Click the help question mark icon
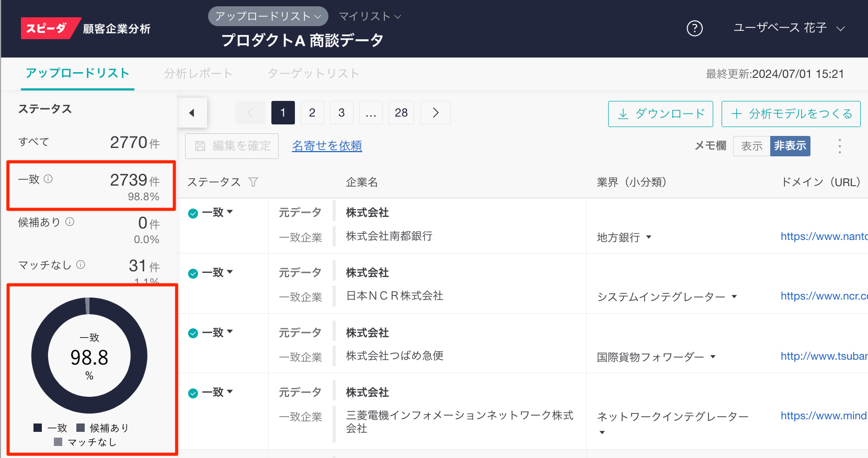The image size is (868, 458). tap(694, 28)
